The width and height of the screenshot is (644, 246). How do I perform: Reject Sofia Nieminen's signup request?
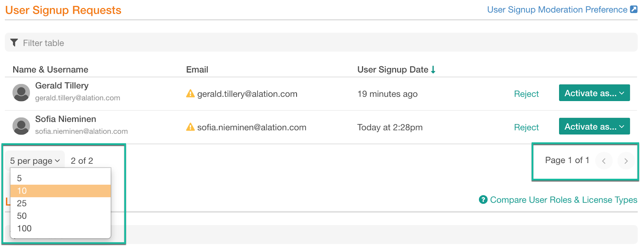coord(526,127)
